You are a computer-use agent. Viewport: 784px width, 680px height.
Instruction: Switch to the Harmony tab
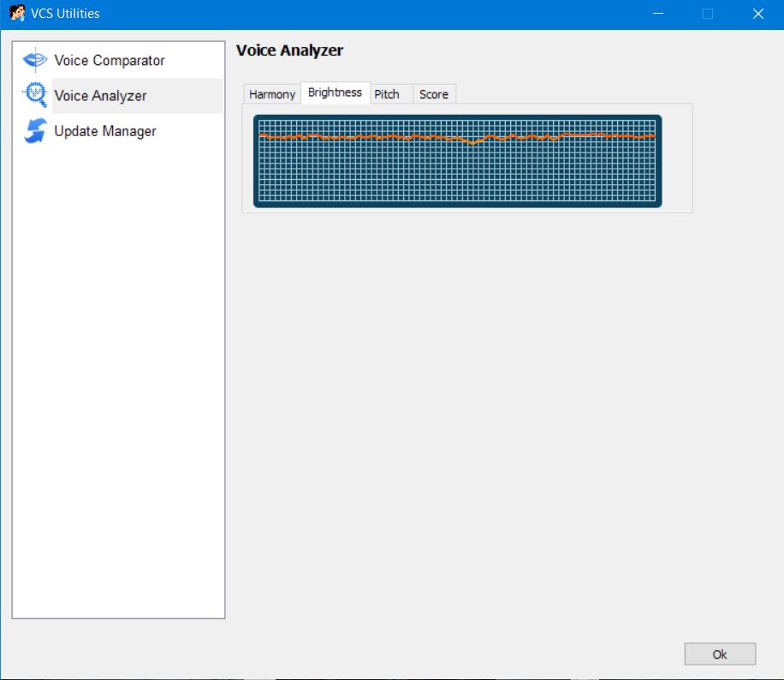[272, 94]
